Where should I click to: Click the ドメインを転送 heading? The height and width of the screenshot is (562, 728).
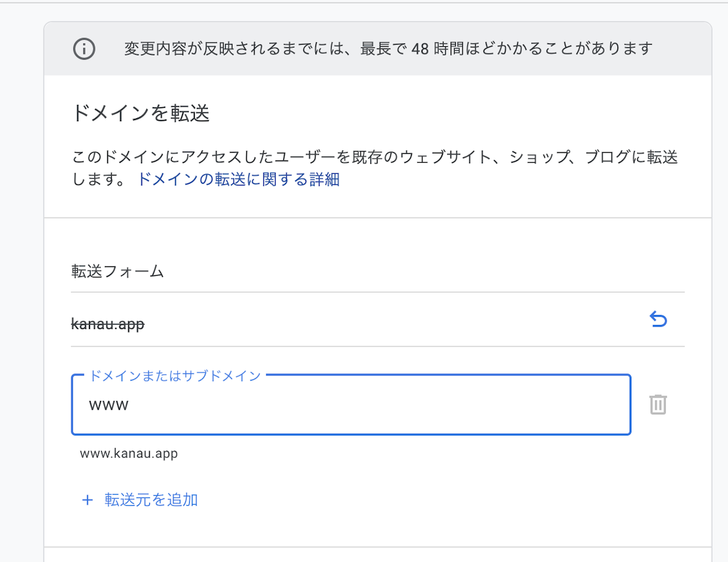(x=140, y=113)
